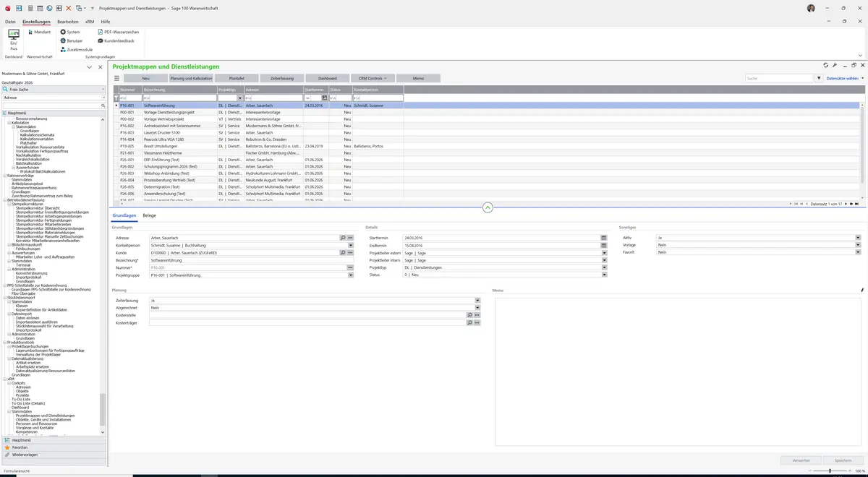Screen dimensions: 868x477
Task: Click the search magnifier for Kostenträger
Action: (x=469, y=323)
